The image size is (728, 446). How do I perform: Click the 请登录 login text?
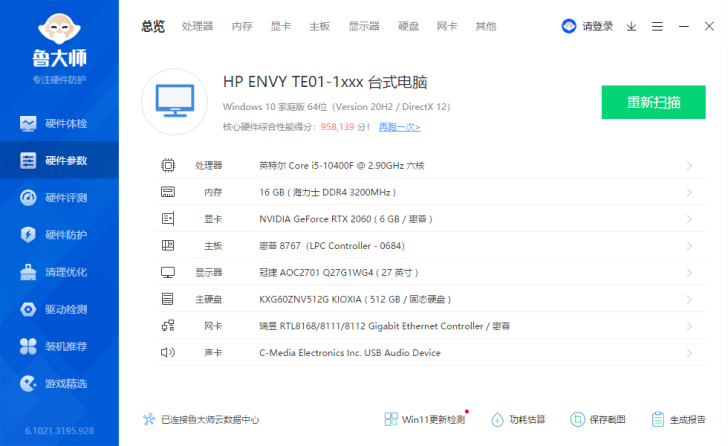[x=598, y=26]
